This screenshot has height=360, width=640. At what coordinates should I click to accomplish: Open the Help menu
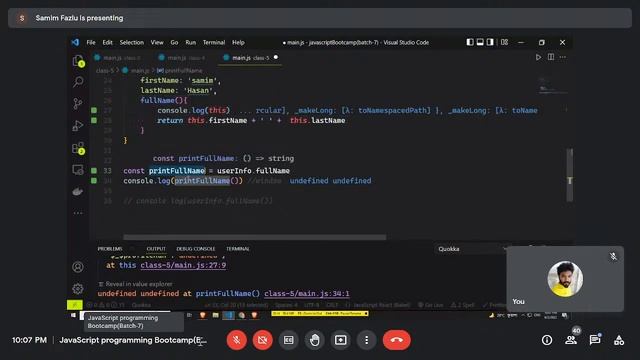pyautogui.click(x=238, y=42)
